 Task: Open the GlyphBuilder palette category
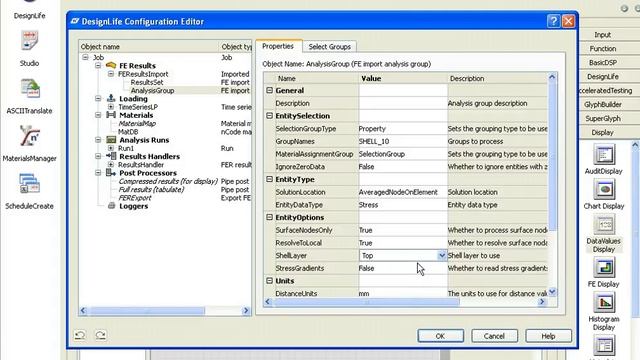[x=602, y=104]
